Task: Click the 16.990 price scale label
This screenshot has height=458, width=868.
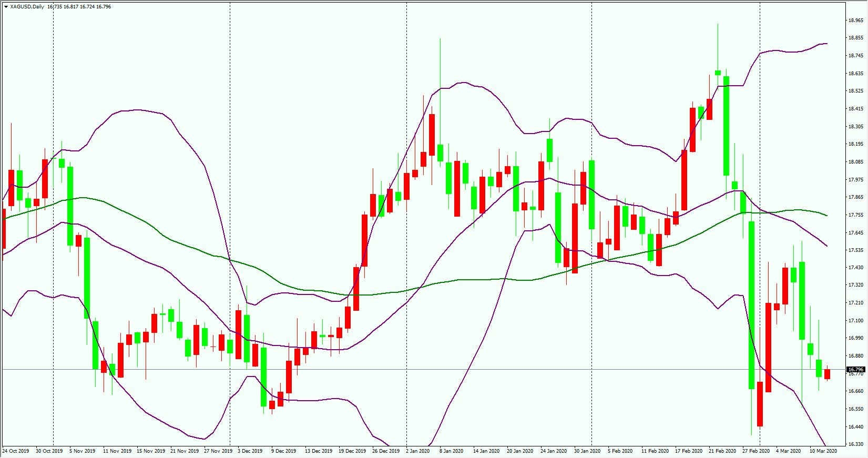Action: click(856, 338)
